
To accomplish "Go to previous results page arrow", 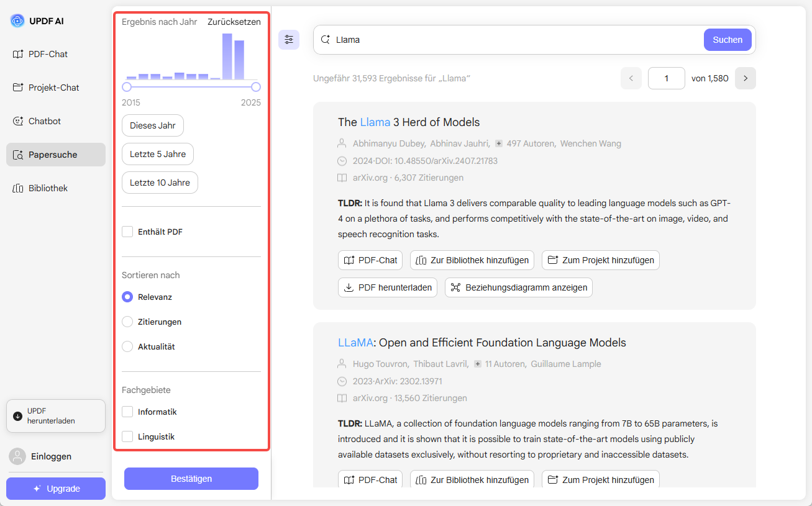I will (631, 78).
